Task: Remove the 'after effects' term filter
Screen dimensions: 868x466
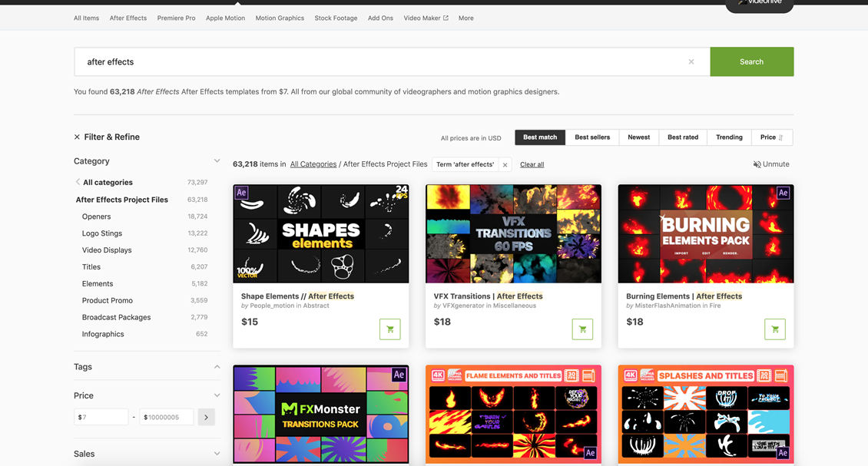Action: click(x=505, y=165)
